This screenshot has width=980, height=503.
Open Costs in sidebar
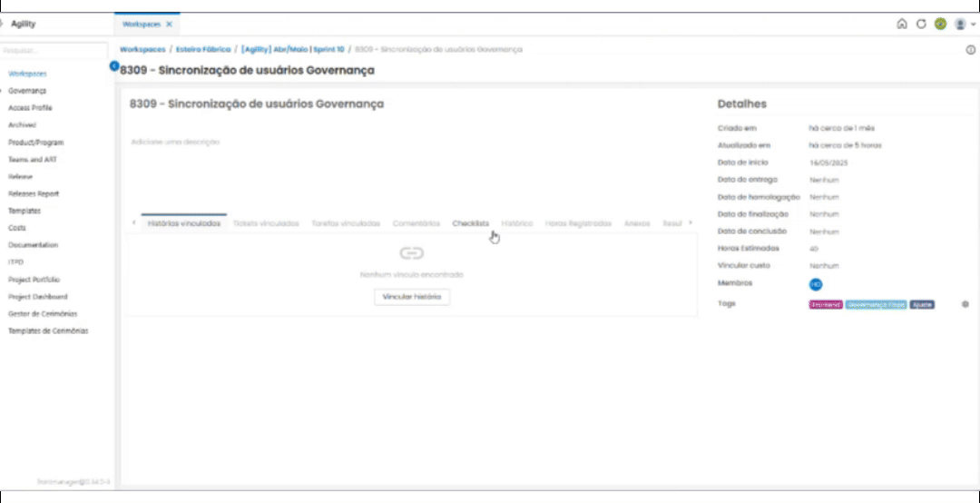(x=17, y=229)
